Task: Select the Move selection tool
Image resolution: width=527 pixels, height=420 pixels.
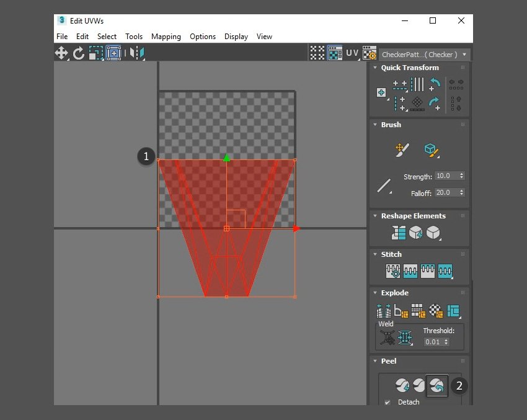Action: (62, 53)
